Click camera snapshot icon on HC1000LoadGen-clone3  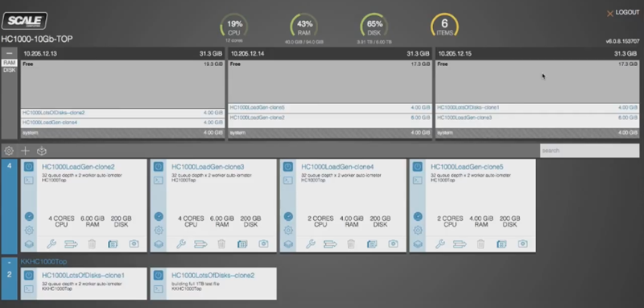click(263, 243)
